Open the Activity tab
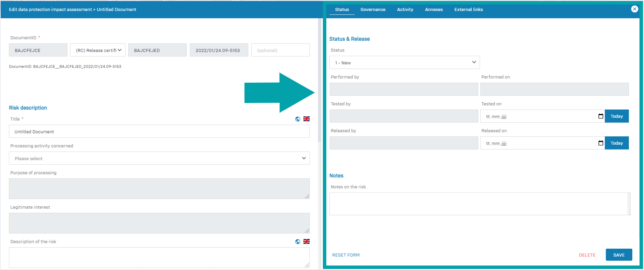 click(405, 10)
